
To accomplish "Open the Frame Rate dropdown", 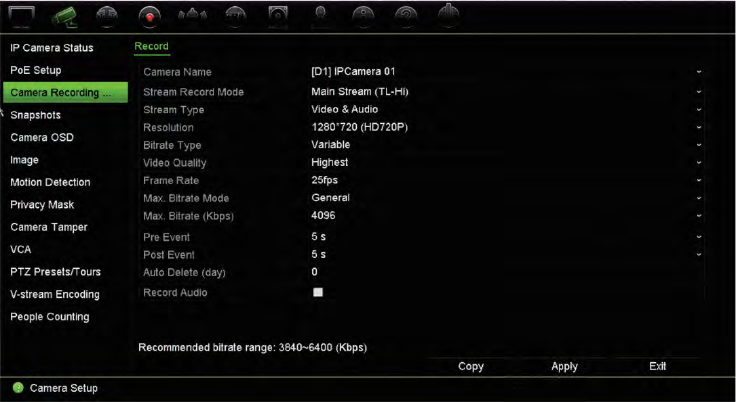I will 699,180.
